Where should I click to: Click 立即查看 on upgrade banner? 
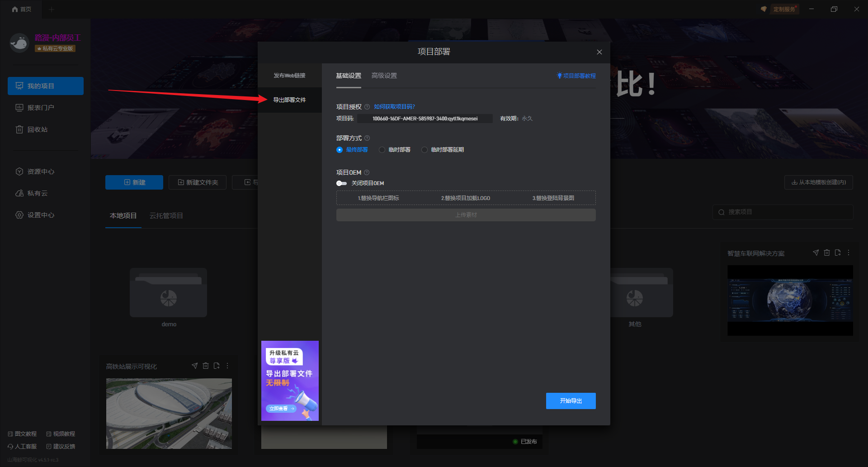point(281,409)
